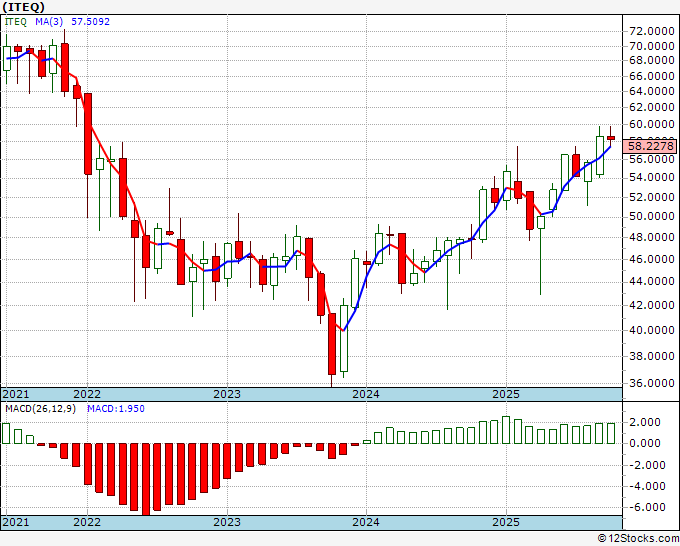680x546 pixels.
Task: Click 2021 on the MACD panel time axis
Action: pos(16,522)
